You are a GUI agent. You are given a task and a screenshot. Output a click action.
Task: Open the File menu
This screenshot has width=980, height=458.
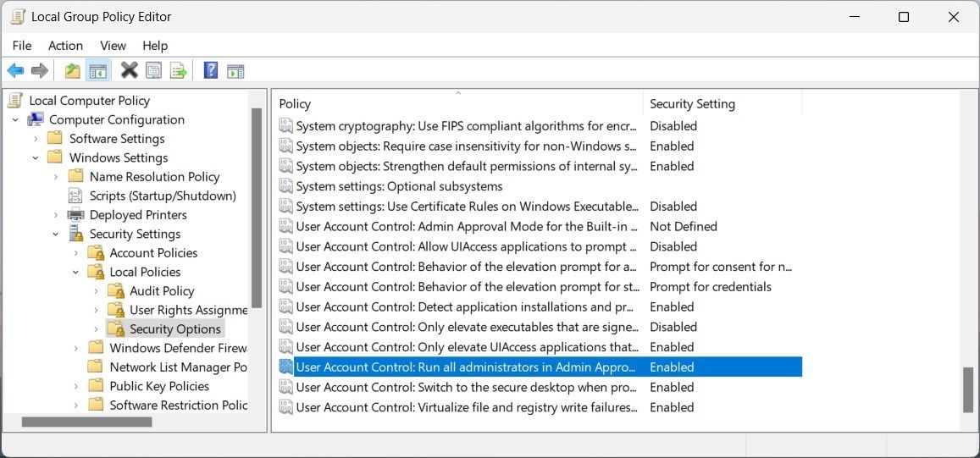click(x=22, y=46)
